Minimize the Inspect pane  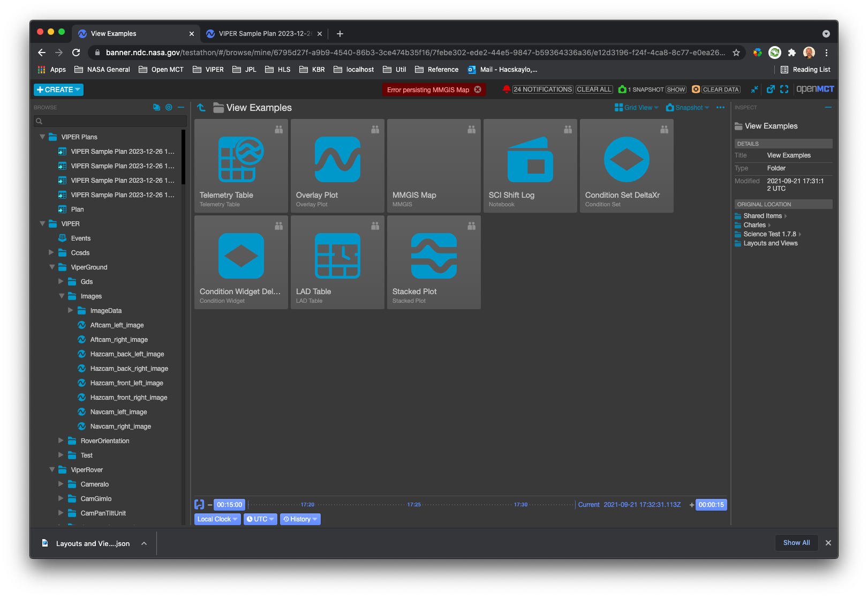[827, 107]
